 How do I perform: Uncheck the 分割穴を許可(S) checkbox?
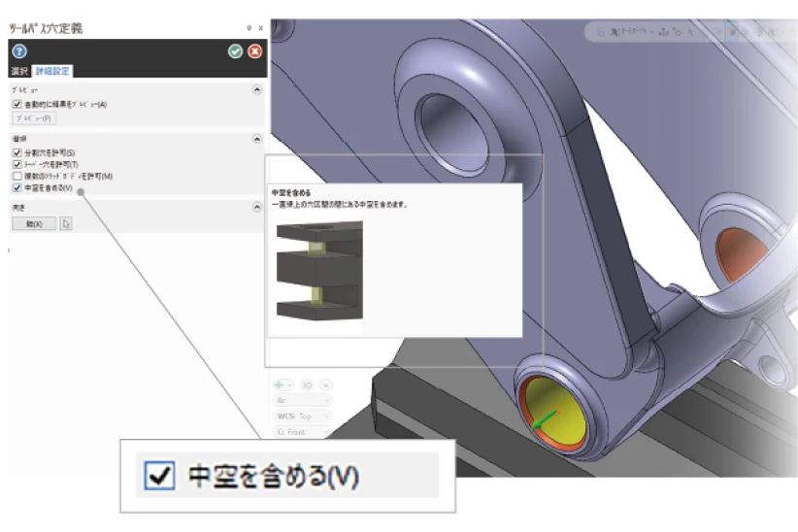click(x=17, y=153)
